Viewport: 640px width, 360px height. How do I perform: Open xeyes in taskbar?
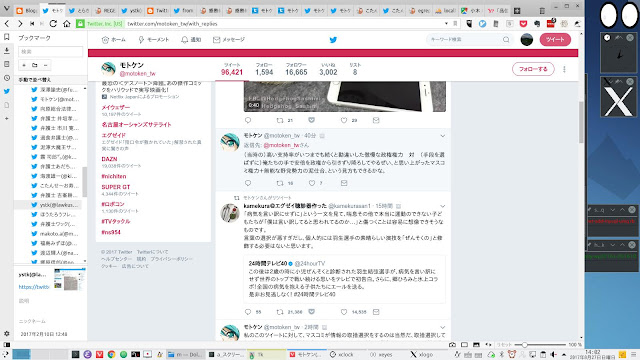click(x=380, y=354)
